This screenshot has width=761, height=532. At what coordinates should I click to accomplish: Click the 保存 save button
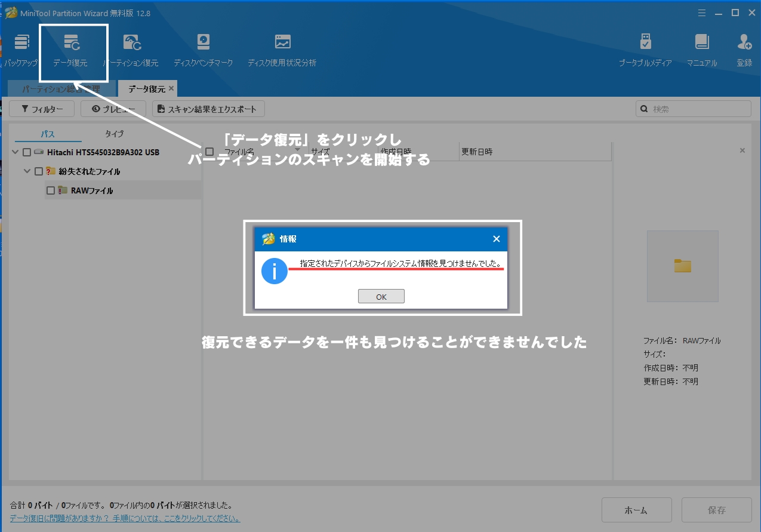pyautogui.click(x=717, y=511)
